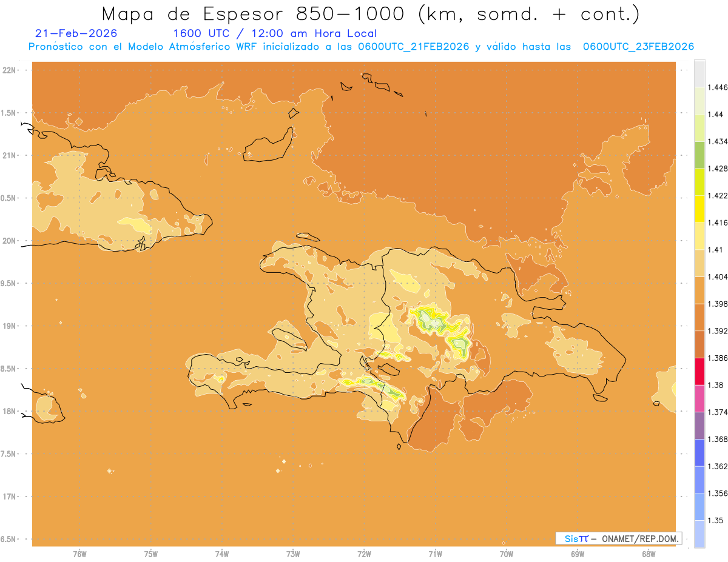This screenshot has width=728, height=562.
Task: Click the colorbar value "1.356"
Action: click(718, 493)
